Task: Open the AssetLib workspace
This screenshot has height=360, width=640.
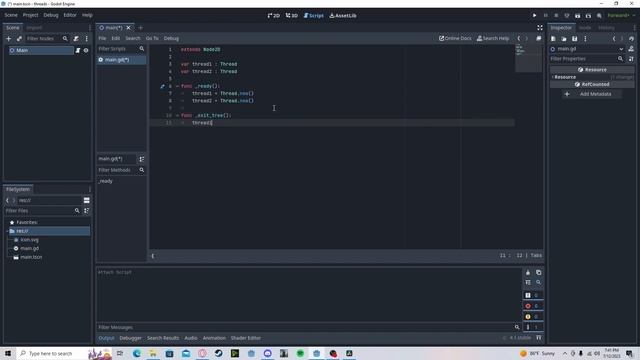Action: [343, 16]
